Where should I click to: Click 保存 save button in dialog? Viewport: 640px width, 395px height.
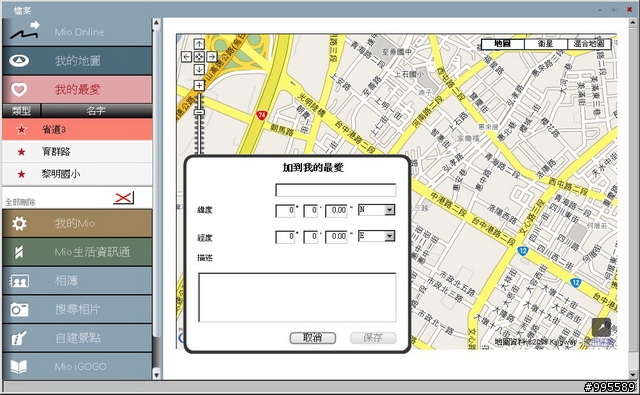coord(373,338)
